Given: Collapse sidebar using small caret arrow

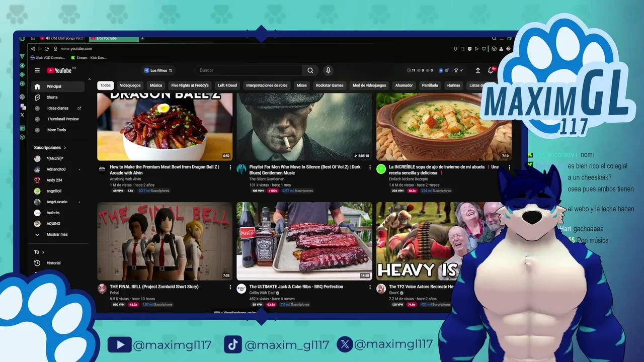Looking at the screenshot, I should 90,79.
